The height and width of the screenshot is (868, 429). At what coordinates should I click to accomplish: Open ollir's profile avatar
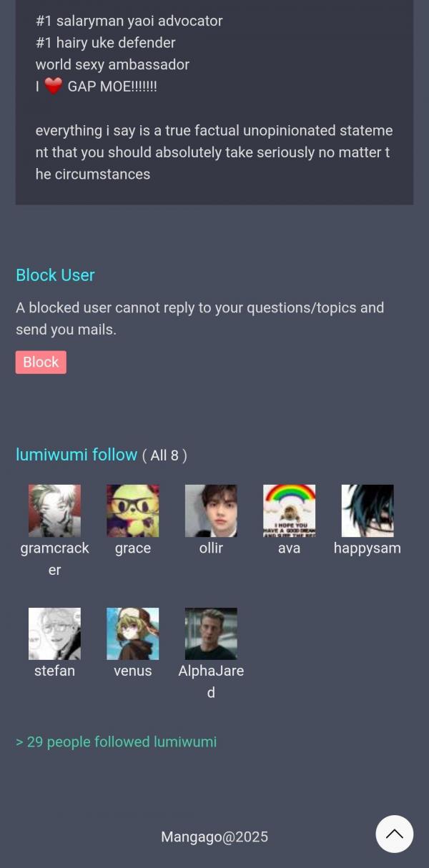(211, 511)
